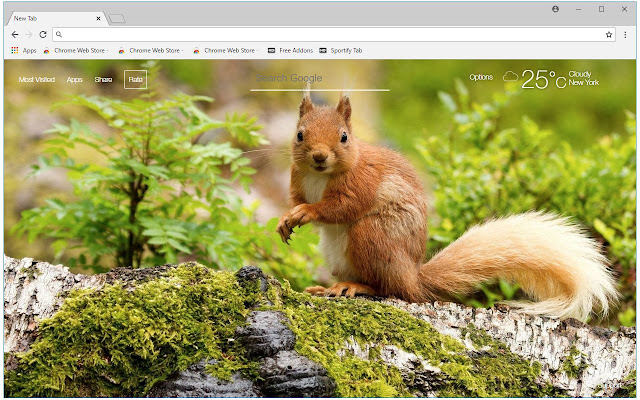Select the New Tab tab
The width and height of the screenshot is (640, 400).
(x=56, y=18)
